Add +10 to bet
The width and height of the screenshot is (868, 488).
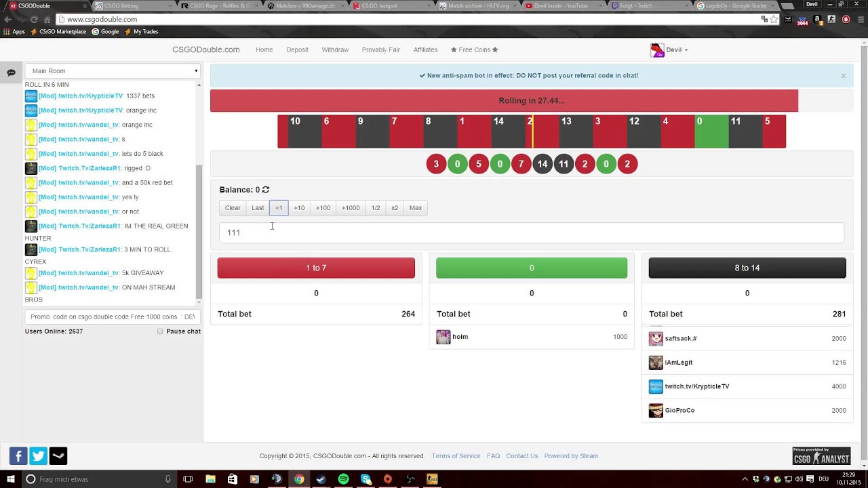[299, 208]
